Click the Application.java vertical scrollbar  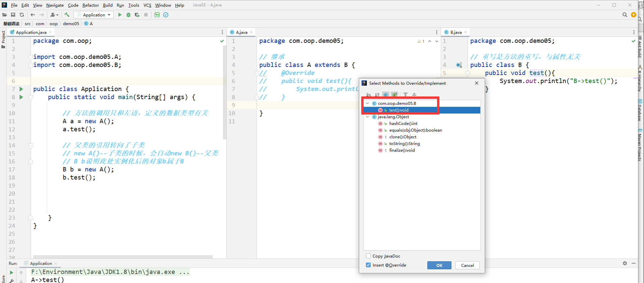point(224,92)
